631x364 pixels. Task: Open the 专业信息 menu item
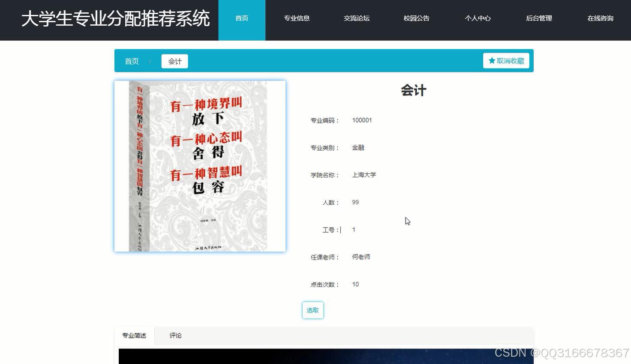click(297, 18)
